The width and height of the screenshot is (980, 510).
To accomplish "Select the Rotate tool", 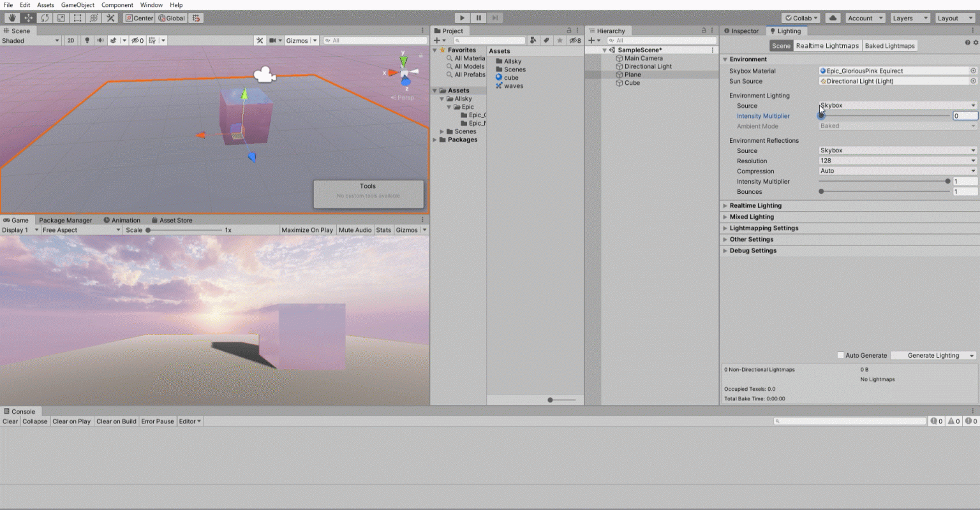I will coord(43,17).
